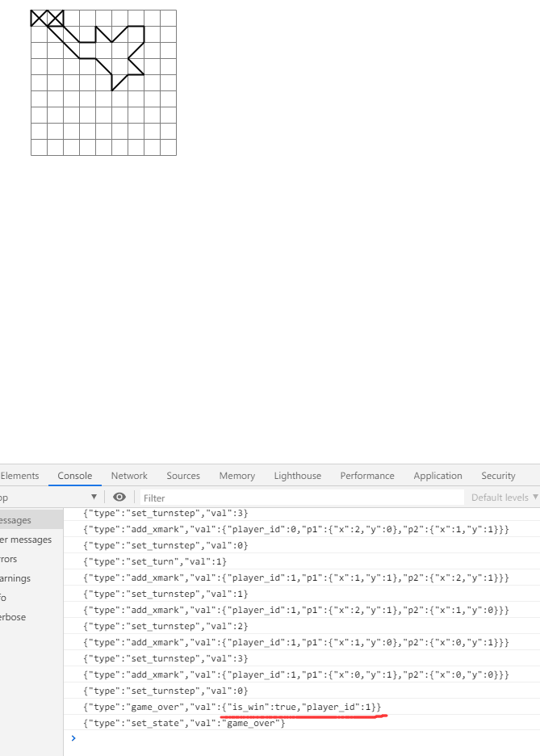Click the live expression eye icon

[119, 498]
